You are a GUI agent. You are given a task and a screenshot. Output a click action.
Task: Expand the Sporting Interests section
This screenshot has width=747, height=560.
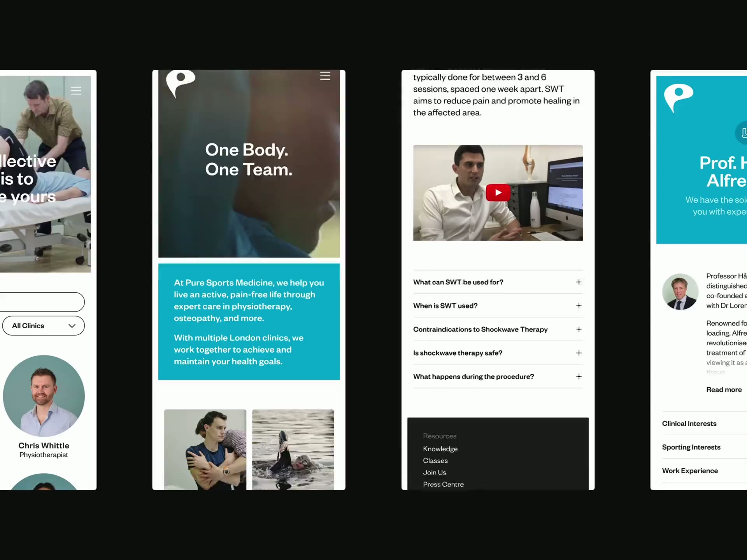coord(705,447)
